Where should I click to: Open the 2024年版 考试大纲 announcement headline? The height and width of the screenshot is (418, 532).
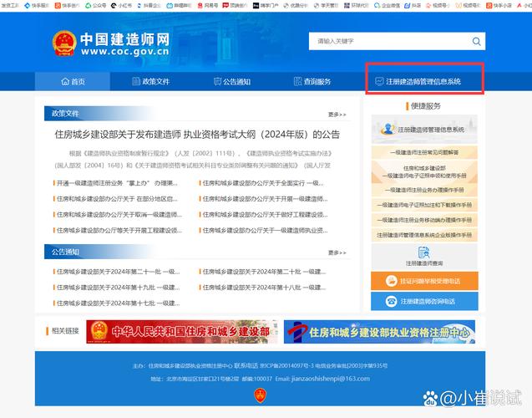[x=197, y=135]
